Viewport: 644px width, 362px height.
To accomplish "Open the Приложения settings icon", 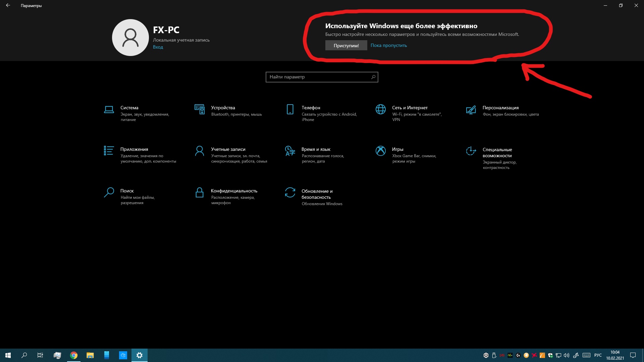I will point(109,150).
